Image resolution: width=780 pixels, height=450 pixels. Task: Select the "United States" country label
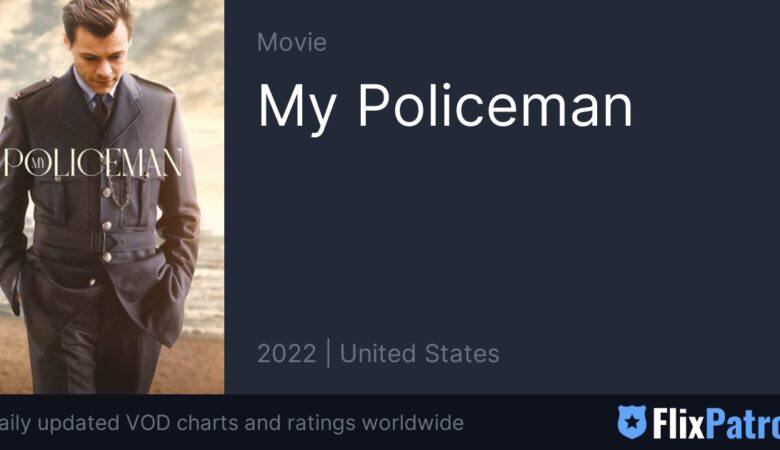[419, 354]
